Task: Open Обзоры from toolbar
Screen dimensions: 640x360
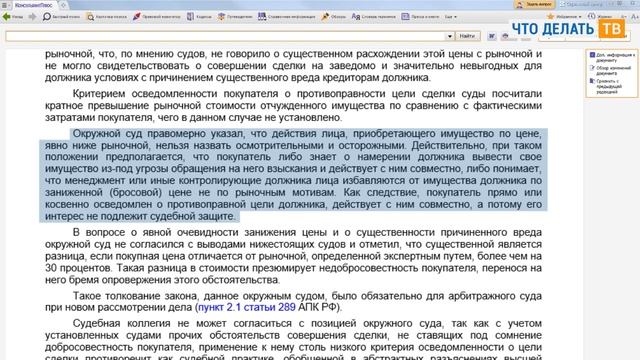Action: [x=333, y=17]
